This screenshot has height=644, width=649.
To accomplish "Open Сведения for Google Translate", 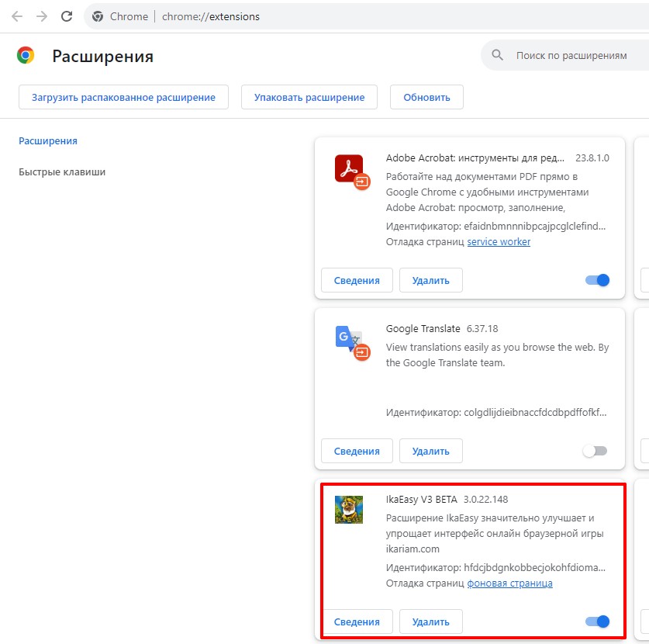I will 357,451.
